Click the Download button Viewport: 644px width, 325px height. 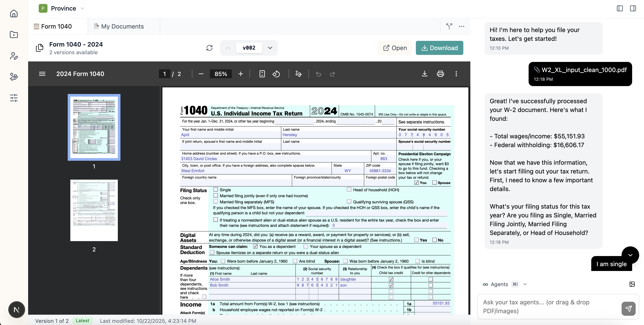point(439,48)
